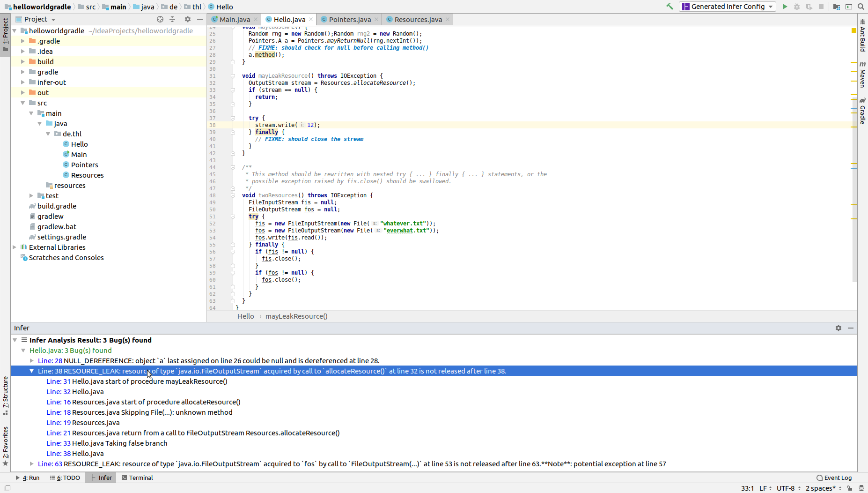Open Infer panel settings gear
Screen dimensions: 868x493
839,328
